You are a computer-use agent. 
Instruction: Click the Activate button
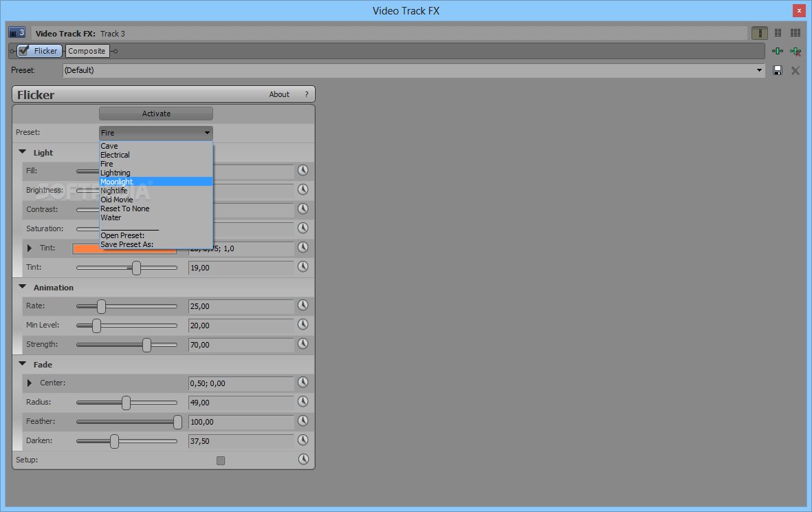(156, 114)
